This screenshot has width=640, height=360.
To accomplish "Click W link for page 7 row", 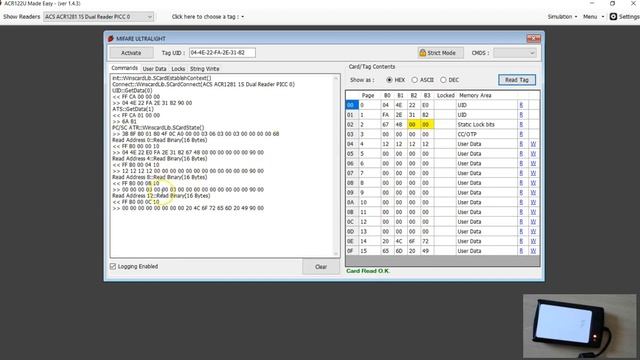I will tap(533, 173).
